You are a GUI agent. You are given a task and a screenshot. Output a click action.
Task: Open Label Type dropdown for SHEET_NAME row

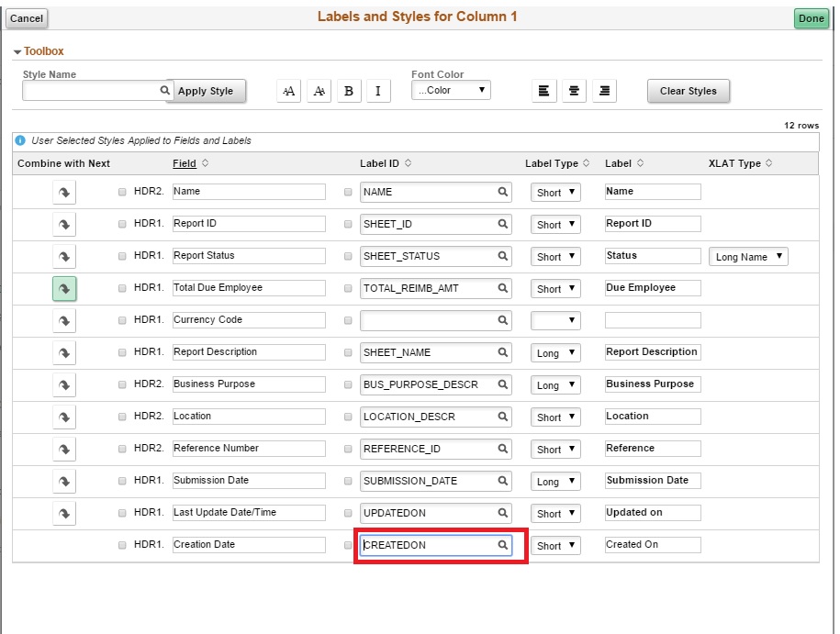(555, 353)
